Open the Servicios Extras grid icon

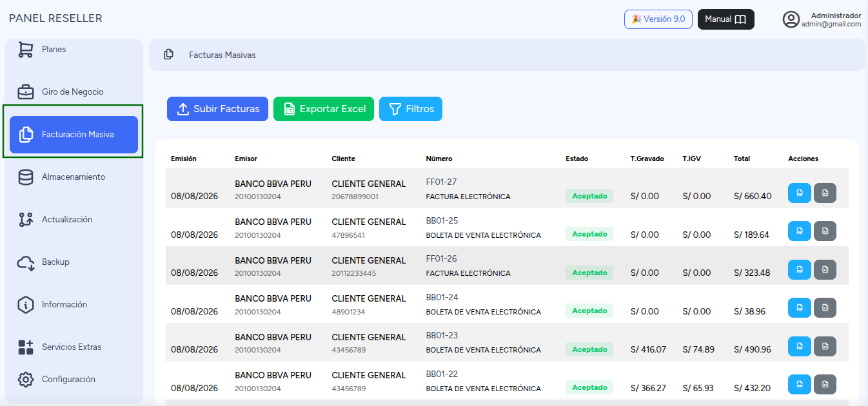25,347
